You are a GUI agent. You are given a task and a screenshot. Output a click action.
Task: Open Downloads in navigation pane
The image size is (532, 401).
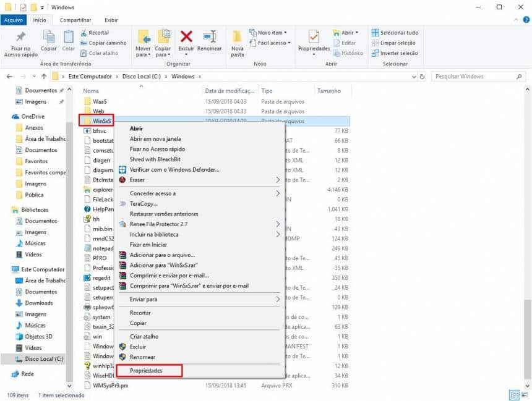click(34, 303)
